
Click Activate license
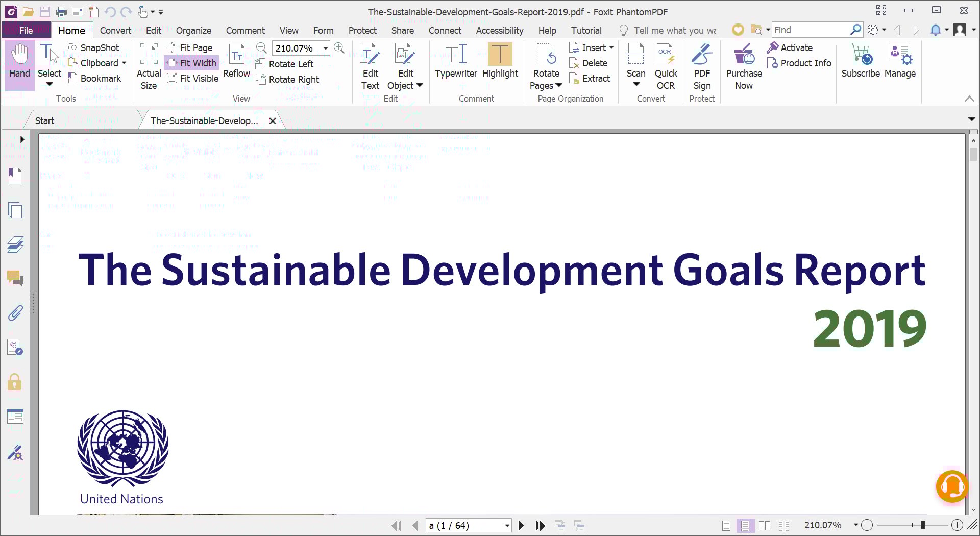tap(790, 47)
